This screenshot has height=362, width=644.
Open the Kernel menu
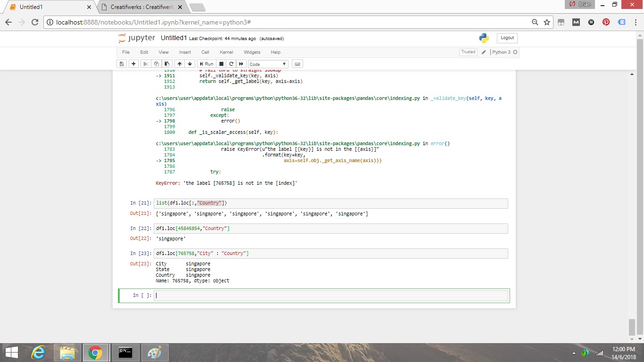(x=226, y=52)
